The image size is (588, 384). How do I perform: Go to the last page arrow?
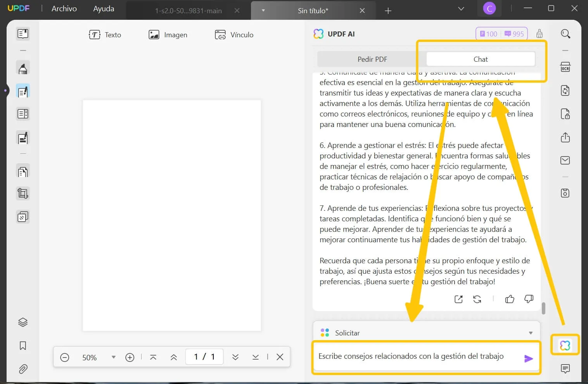tap(256, 357)
